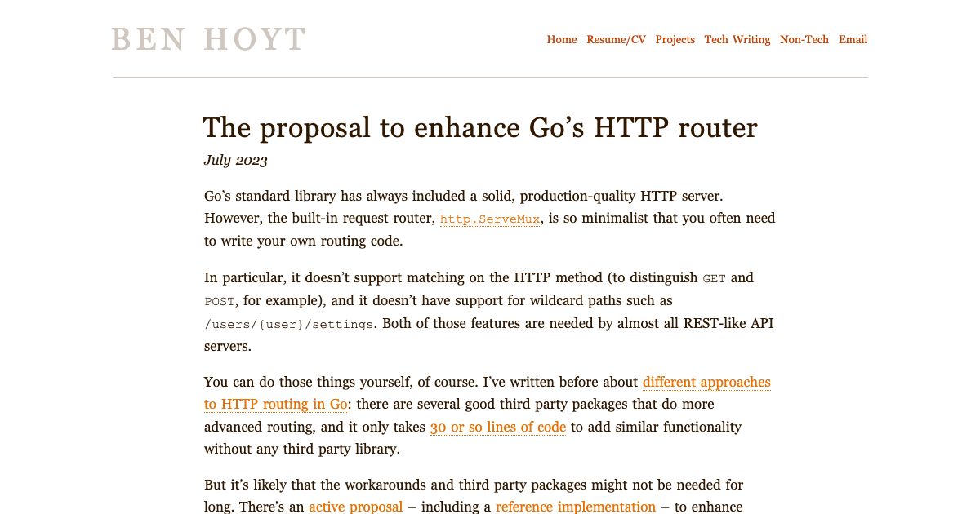Screen dimensions: 980x514
Task: Open the Resume/CV page
Action: (x=616, y=39)
